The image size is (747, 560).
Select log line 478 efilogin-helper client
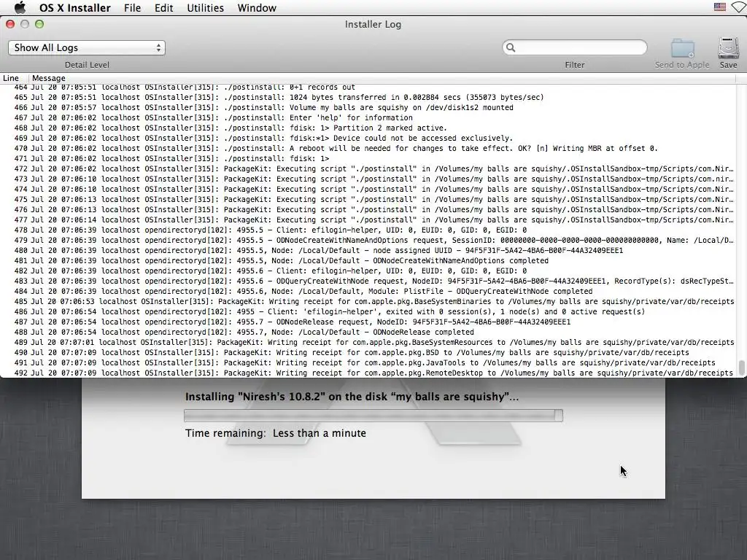368,230
